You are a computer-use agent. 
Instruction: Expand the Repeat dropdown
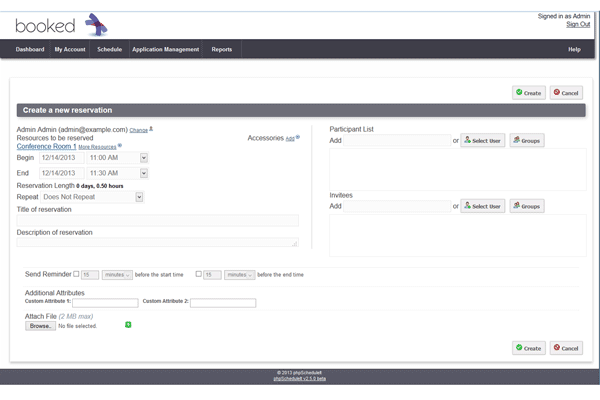(139, 197)
